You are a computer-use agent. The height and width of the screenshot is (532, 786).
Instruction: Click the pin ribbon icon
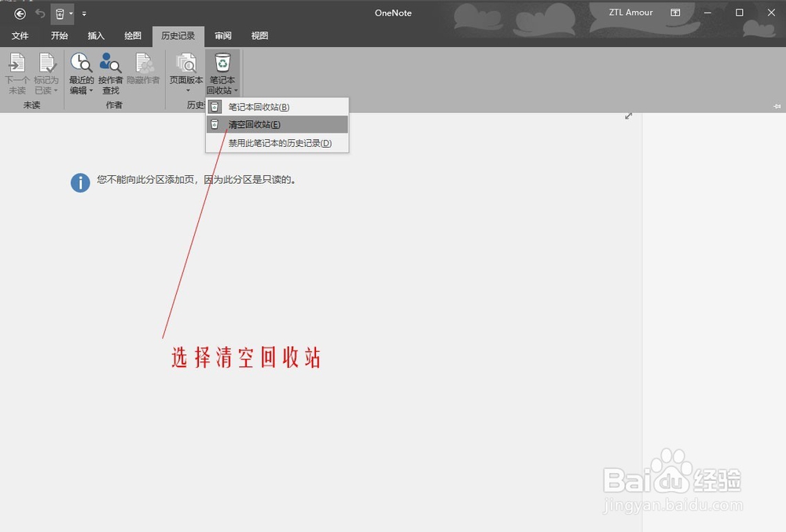tap(777, 106)
